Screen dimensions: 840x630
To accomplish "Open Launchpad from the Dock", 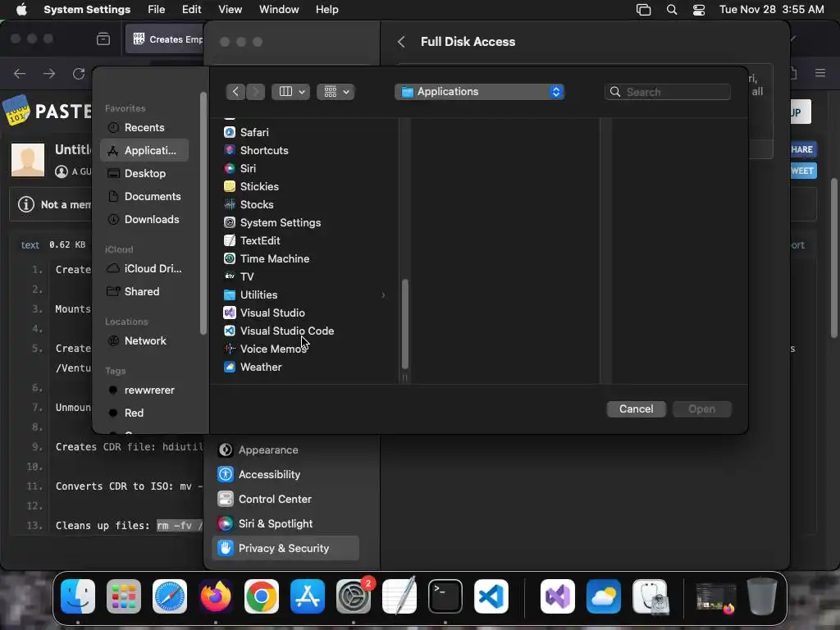I will click(x=124, y=596).
